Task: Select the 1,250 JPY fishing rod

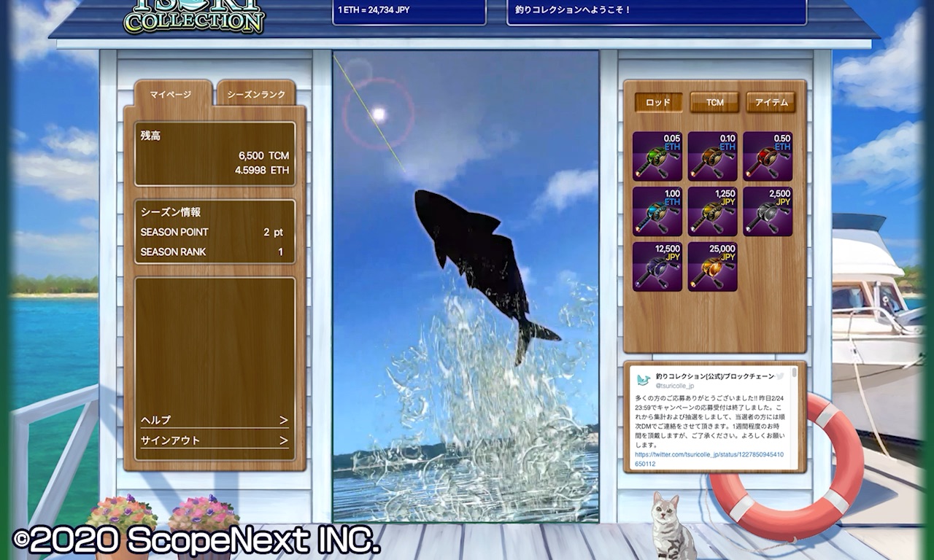Action: pos(713,211)
